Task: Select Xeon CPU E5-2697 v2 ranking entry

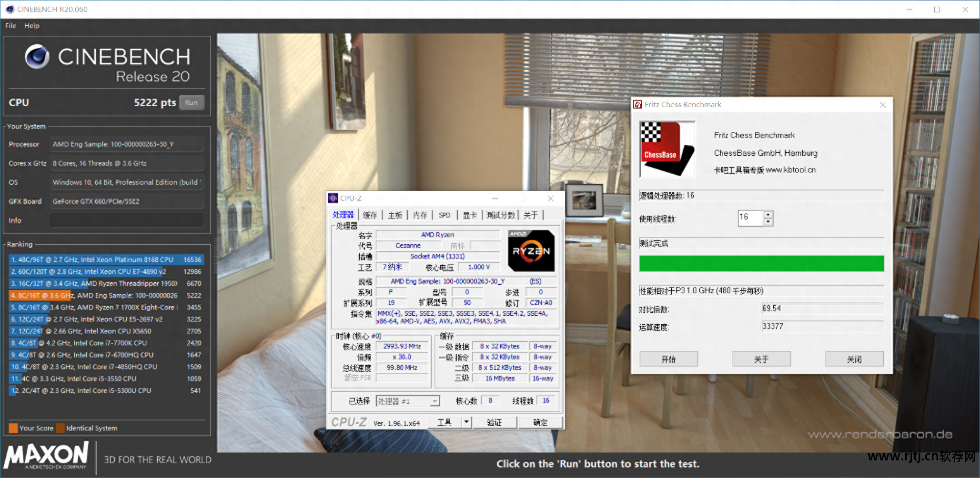Action: (106, 319)
